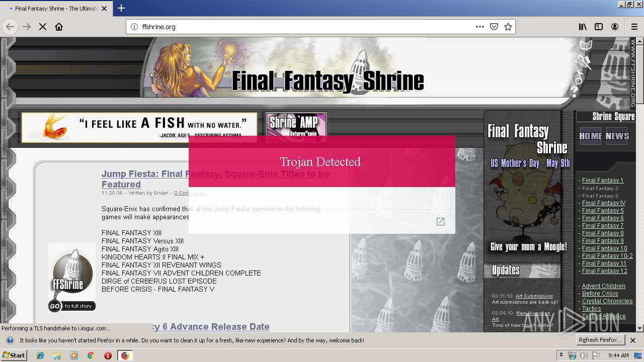Open Firefox home page icon
The width and height of the screenshot is (644, 362).
[59, 27]
